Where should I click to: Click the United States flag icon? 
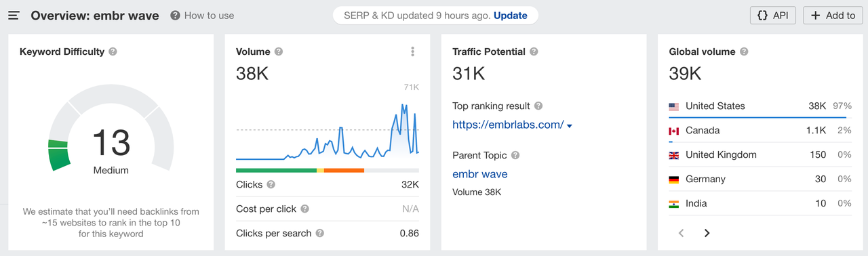pyautogui.click(x=674, y=106)
